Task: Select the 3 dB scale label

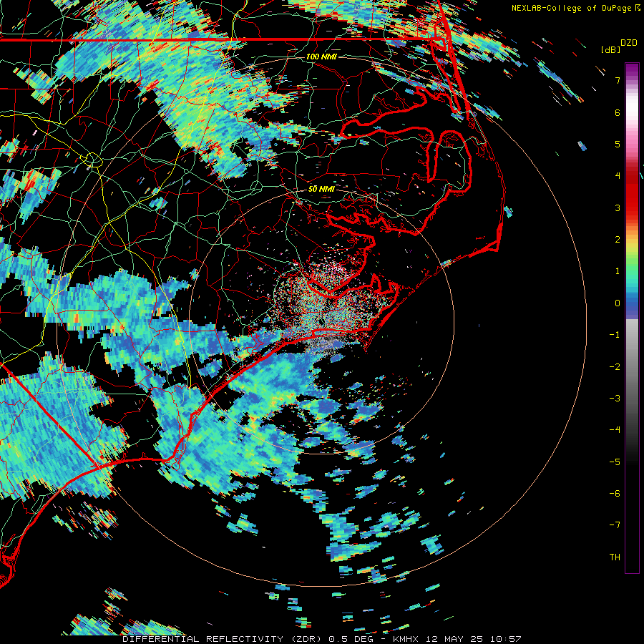Action: (618, 208)
